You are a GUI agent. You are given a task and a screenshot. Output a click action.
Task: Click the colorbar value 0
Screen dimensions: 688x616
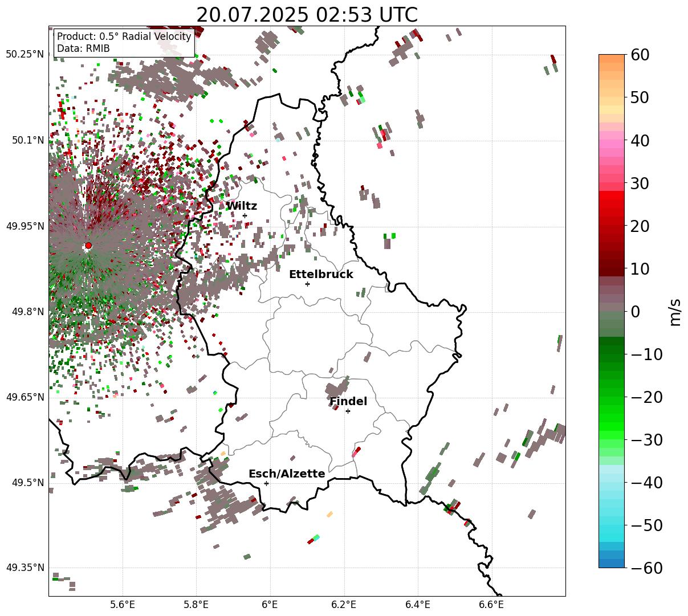[635, 311]
